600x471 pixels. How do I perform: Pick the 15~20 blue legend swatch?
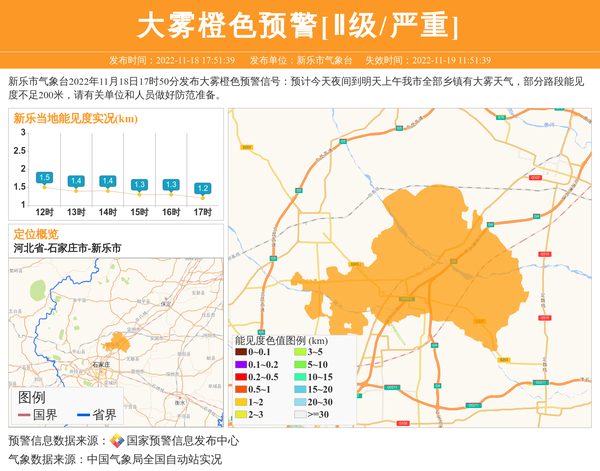coord(300,389)
